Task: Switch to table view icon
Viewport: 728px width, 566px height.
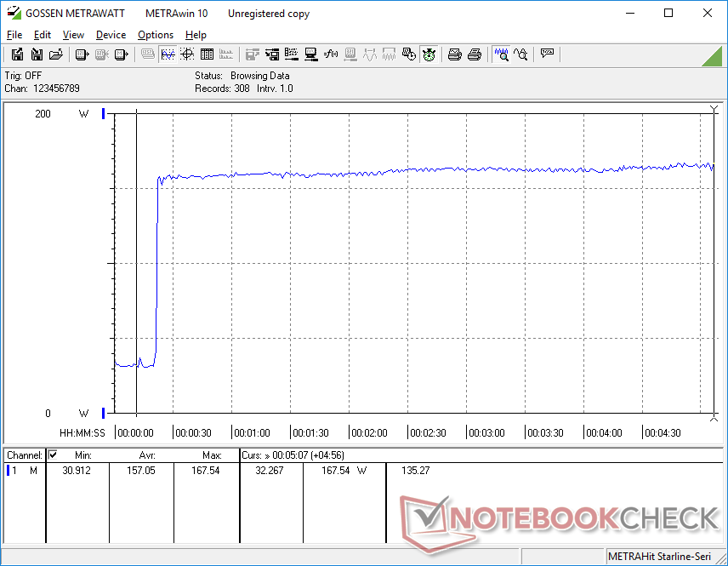Action: click(207, 54)
